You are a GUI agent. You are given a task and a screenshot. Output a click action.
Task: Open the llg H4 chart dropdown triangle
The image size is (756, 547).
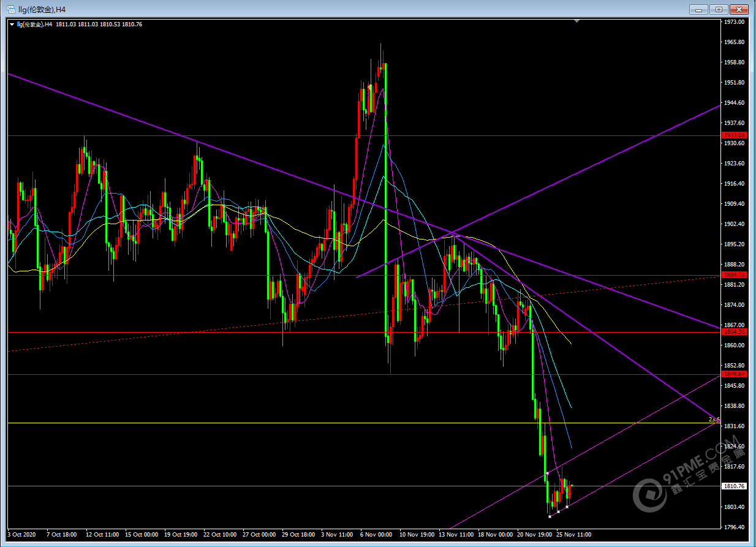(12, 25)
